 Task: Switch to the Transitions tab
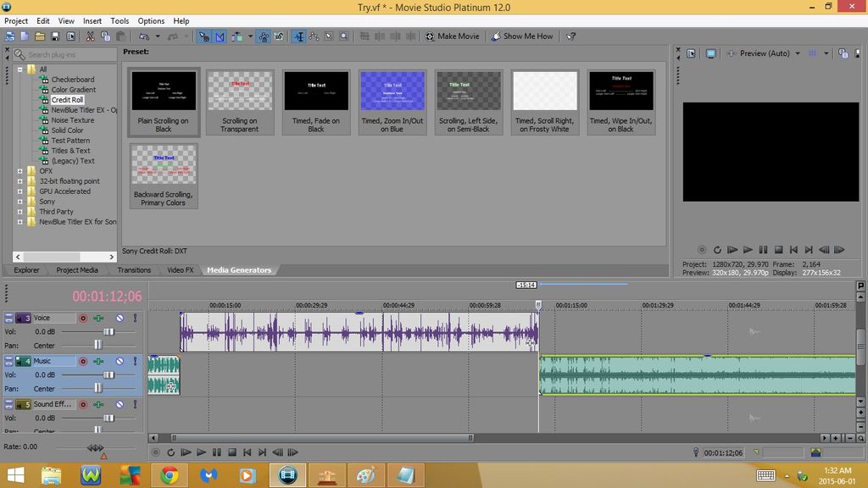[134, 270]
